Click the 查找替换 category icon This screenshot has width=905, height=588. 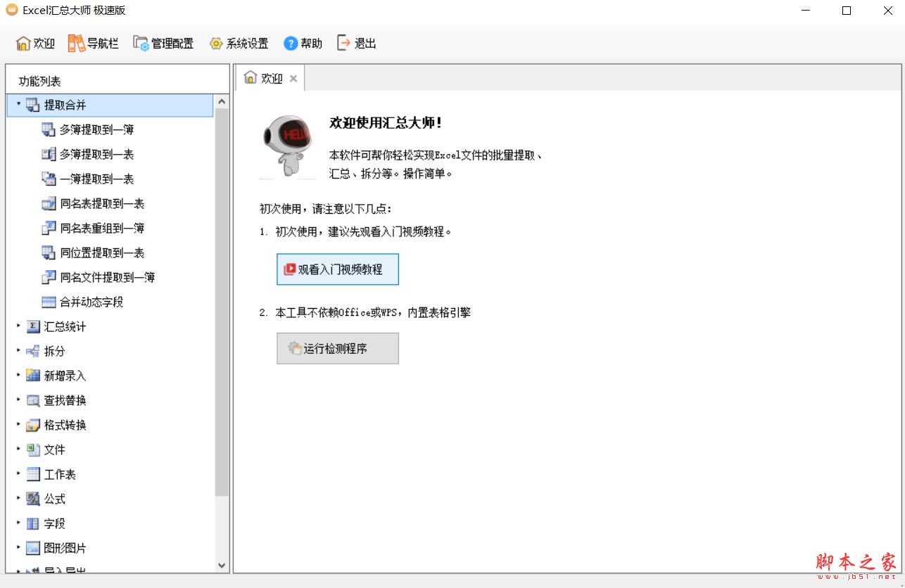pyautogui.click(x=33, y=400)
